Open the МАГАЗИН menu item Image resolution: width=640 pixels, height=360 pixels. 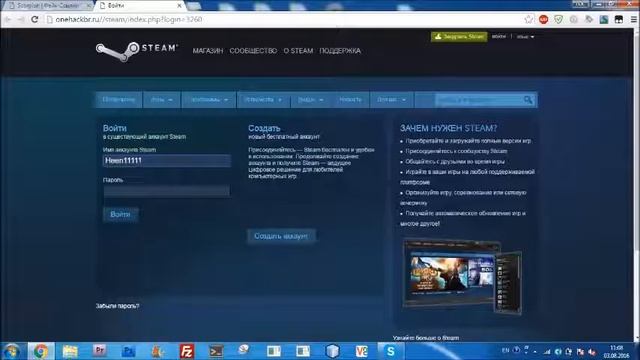point(208,51)
